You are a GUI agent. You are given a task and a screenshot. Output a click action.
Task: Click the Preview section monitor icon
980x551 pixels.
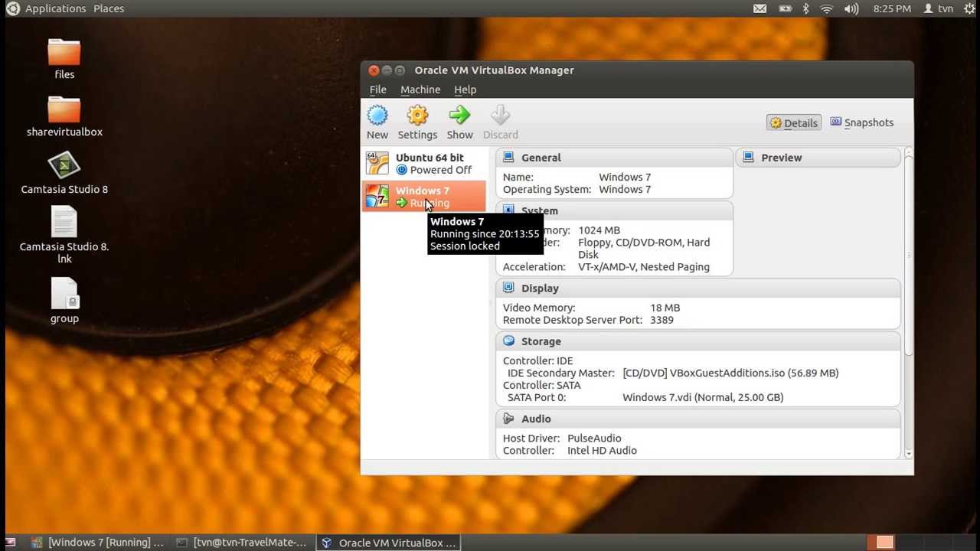pyautogui.click(x=748, y=158)
